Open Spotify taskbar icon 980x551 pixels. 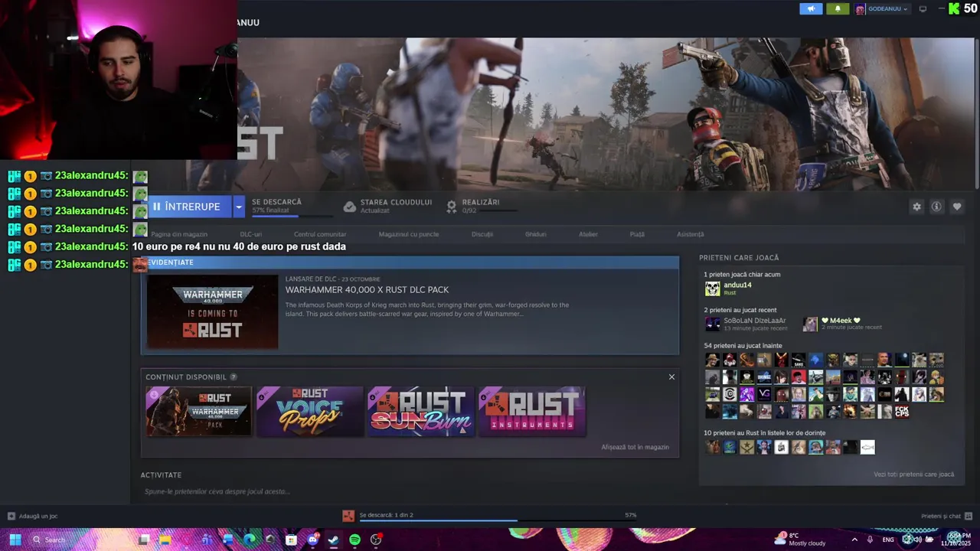(354, 540)
